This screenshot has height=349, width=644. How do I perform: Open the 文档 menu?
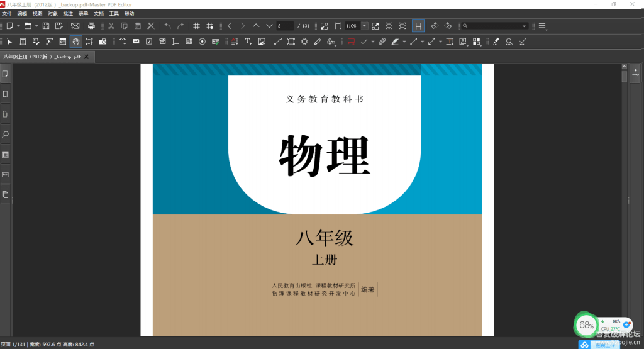[x=99, y=14]
